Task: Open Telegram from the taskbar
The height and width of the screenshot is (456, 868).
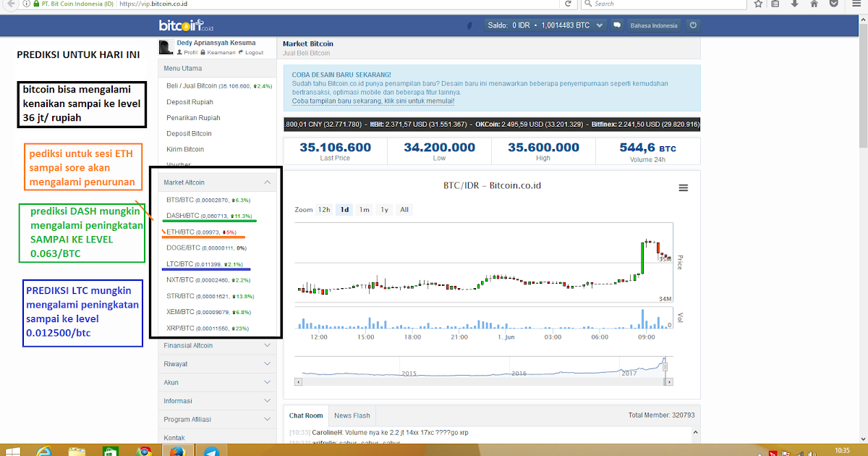Action: point(210,452)
